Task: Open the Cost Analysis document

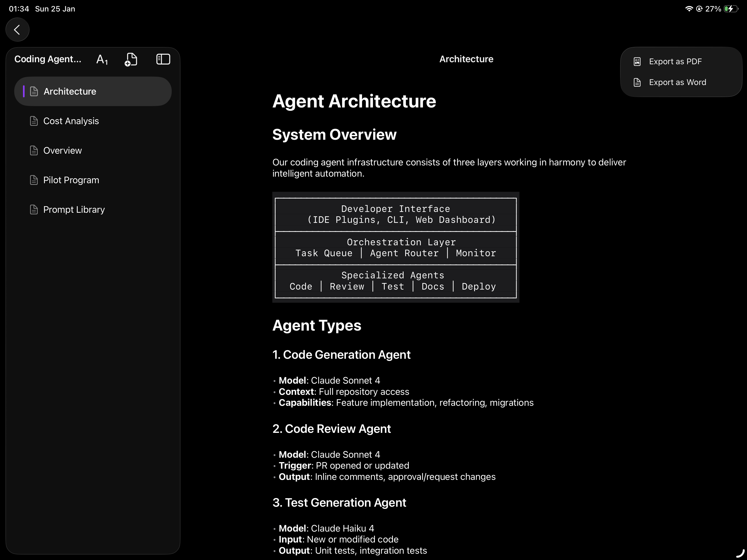Action: coord(71,121)
